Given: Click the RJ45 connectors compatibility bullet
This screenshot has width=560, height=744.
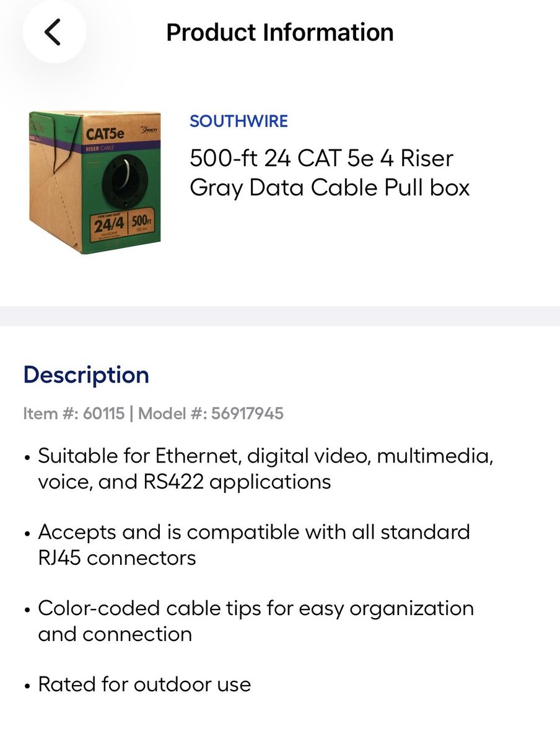Looking at the screenshot, I should tap(254, 544).
